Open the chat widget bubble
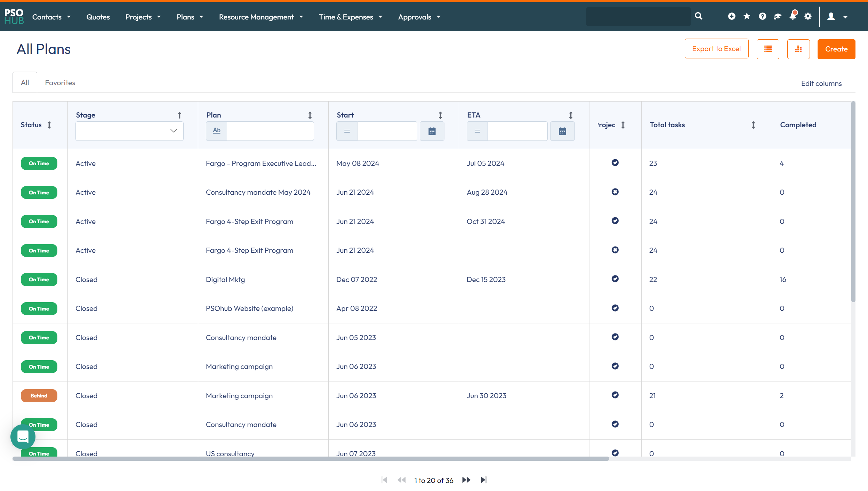 click(x=23, y=436)
